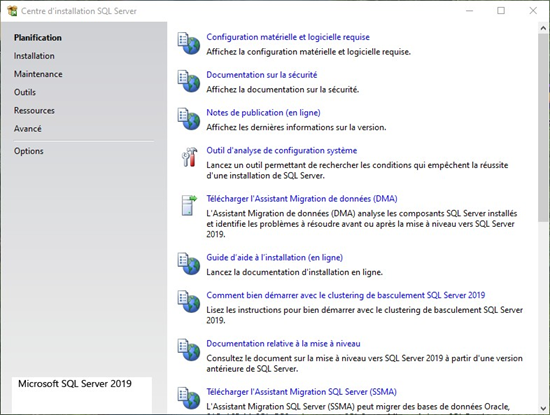This screenshot has height=415, width=550.
Task: Select the Planification section
Action: pyautogui.click(x=38, y=38)
